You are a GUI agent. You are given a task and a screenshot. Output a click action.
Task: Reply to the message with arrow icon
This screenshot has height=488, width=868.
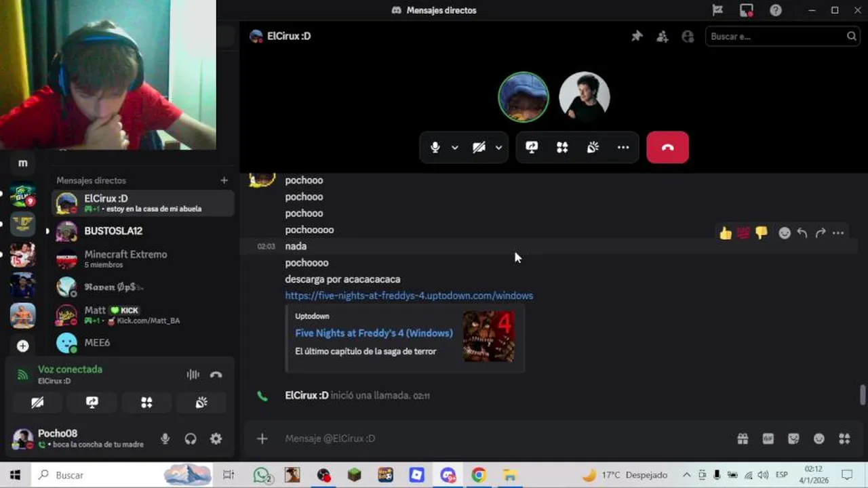pyautogui.click(x=802, y=233)
